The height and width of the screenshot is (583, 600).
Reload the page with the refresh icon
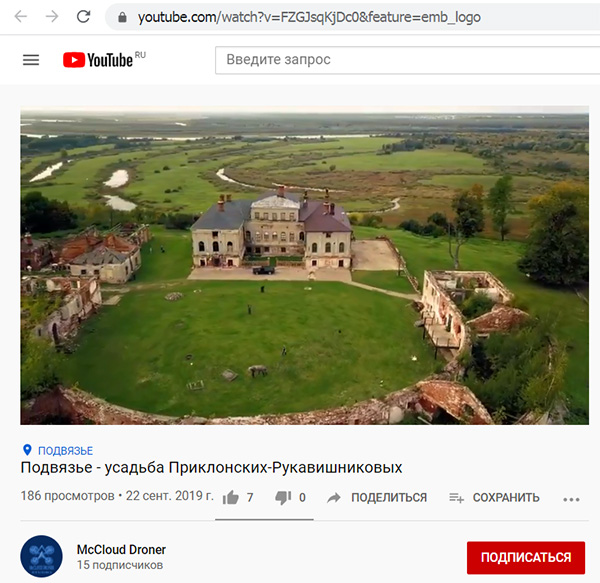[83, 16]
